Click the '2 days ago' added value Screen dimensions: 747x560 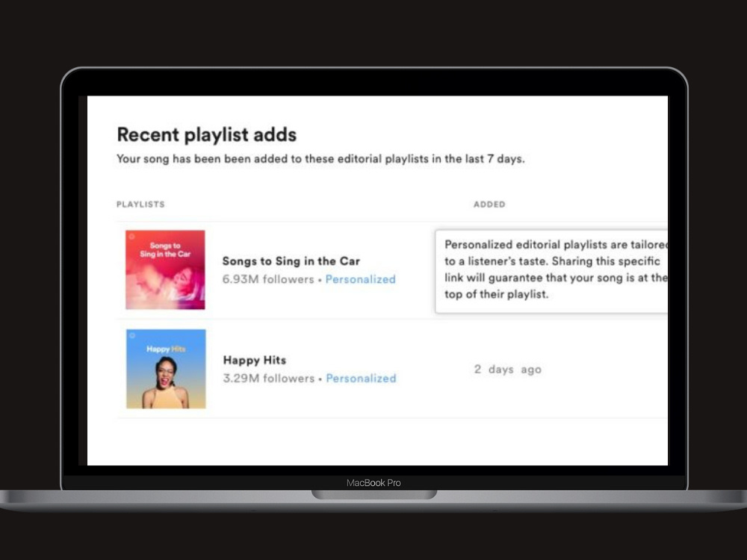pyautogui.click(x=508, y=370)
